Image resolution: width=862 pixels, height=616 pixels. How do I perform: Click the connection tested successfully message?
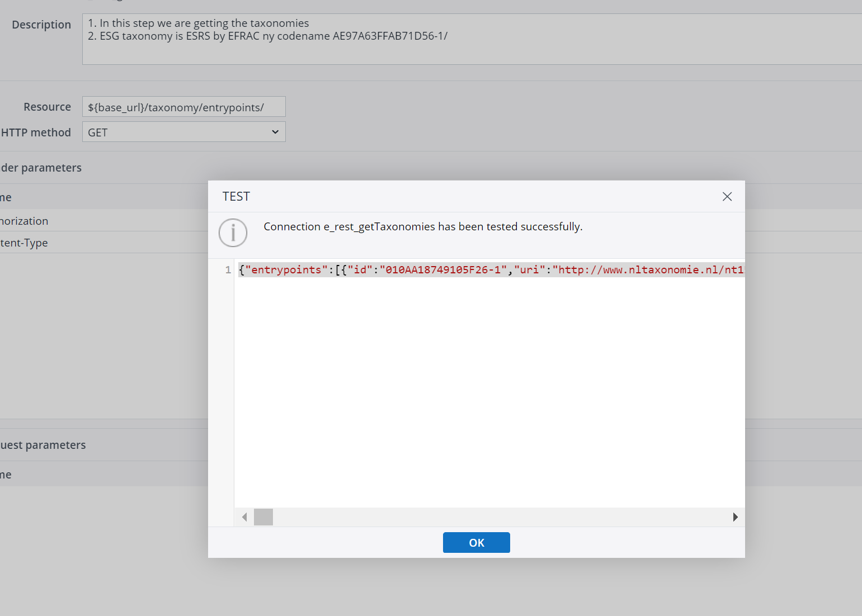click(423, 226)
